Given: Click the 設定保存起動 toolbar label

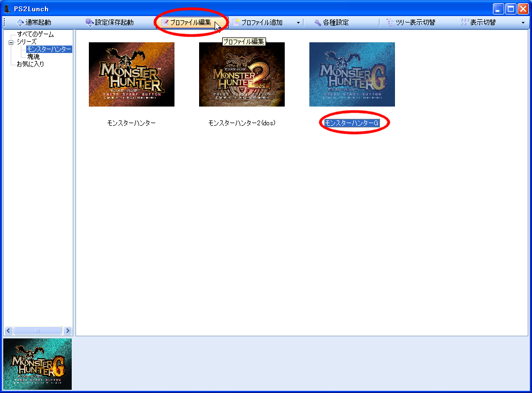Looking at the screenshot, I should (115, 22).
